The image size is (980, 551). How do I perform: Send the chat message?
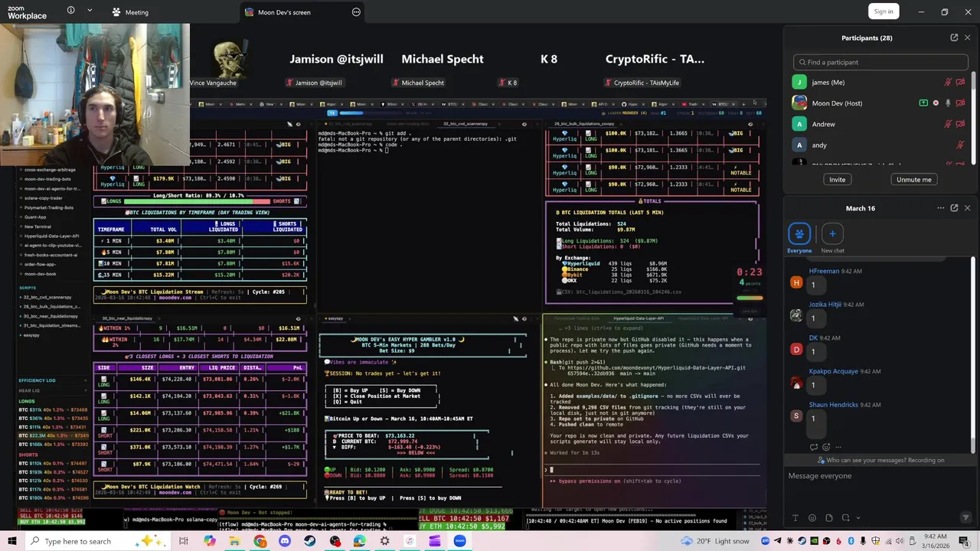point(965,518)
